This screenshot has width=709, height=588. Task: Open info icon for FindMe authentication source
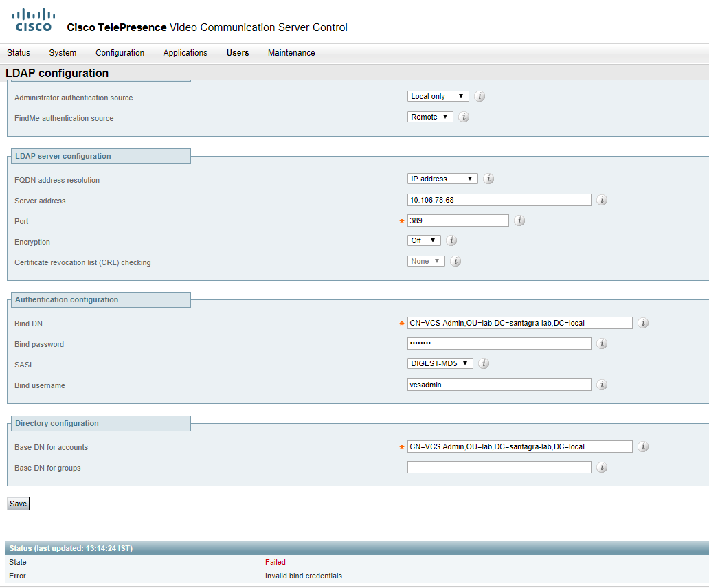464,117
